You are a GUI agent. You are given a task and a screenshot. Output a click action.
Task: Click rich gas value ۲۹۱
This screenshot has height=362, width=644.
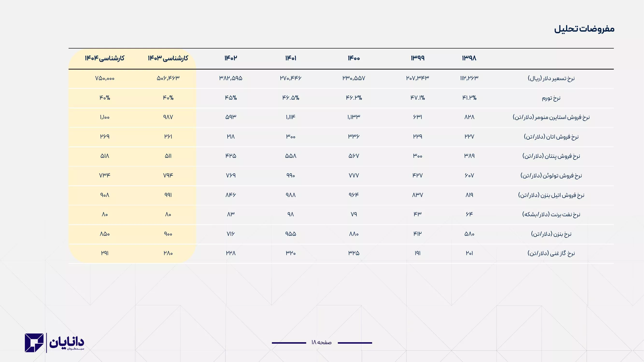[x=105, y=253]
